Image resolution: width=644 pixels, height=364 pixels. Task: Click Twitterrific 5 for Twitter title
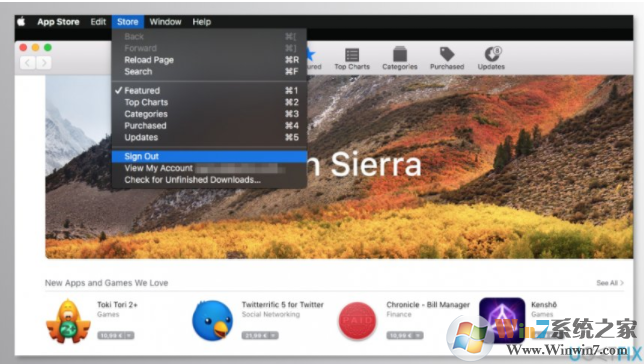point(283,305)
